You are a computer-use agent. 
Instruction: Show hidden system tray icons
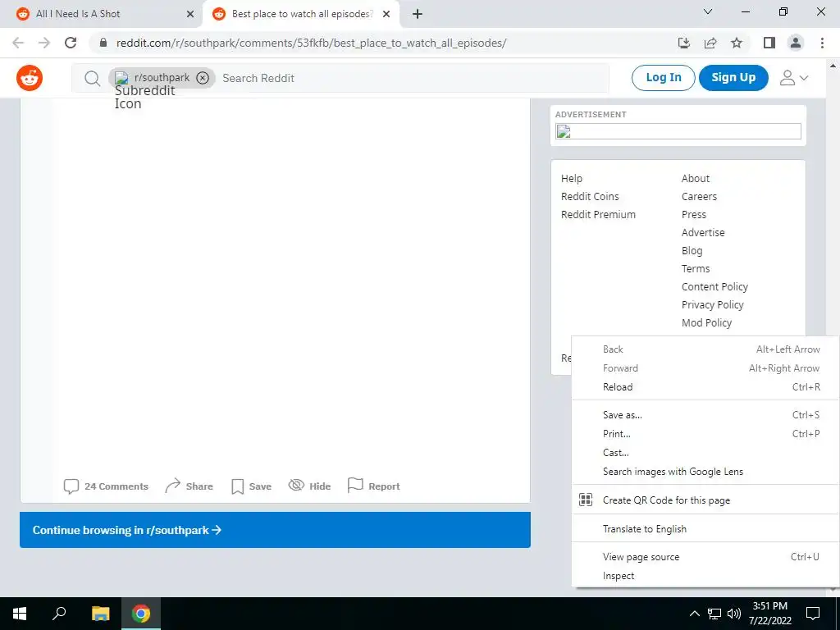coord(694,614)
